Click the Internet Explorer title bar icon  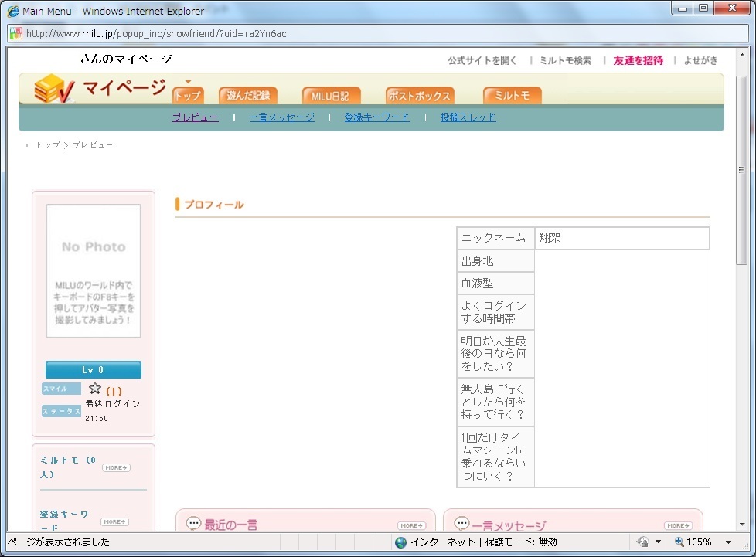(x=12, y=11)
